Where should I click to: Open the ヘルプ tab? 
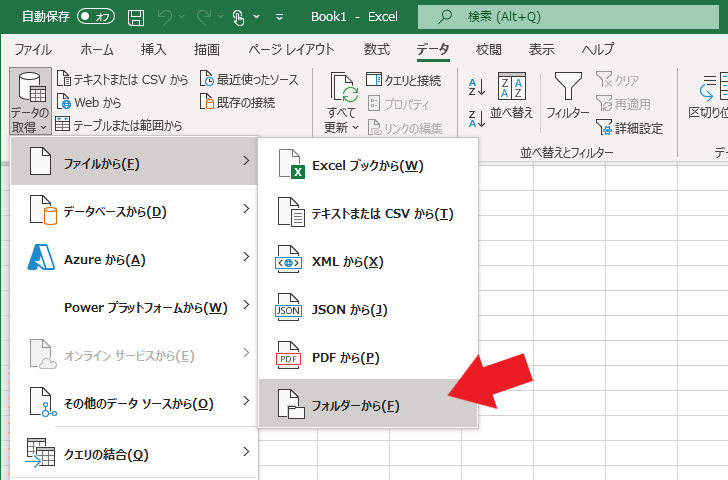pyautogui.click(x=598, y=49)
